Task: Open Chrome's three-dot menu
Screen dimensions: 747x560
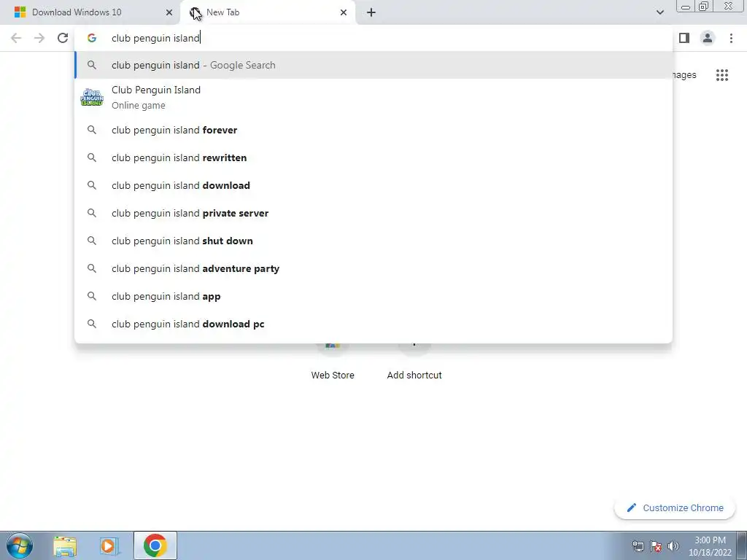Action: coord(731,38)
